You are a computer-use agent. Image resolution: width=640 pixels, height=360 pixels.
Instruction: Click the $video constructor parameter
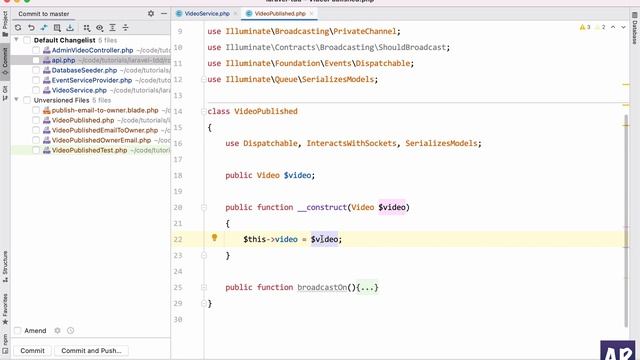click(392, 207)
